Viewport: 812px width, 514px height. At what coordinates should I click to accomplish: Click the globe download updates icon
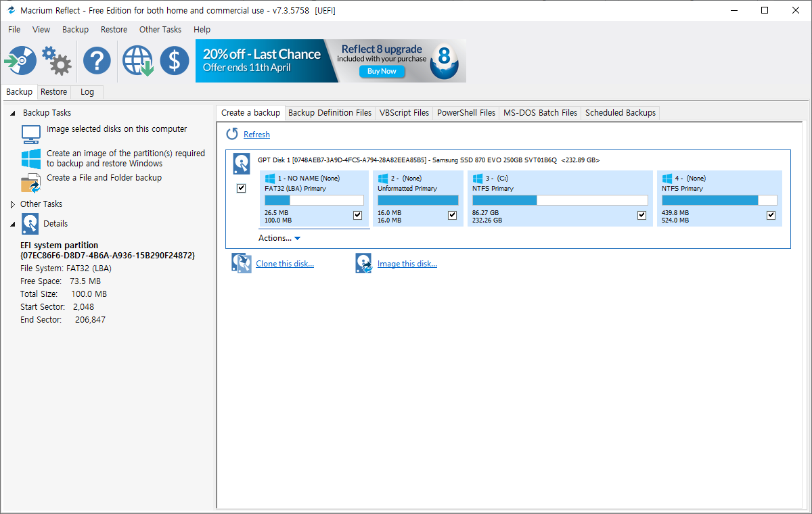tap(137, 61)
